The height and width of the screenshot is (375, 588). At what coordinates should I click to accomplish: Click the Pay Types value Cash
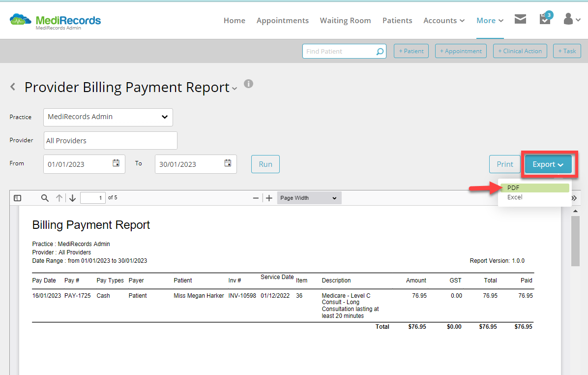(103, 296)
